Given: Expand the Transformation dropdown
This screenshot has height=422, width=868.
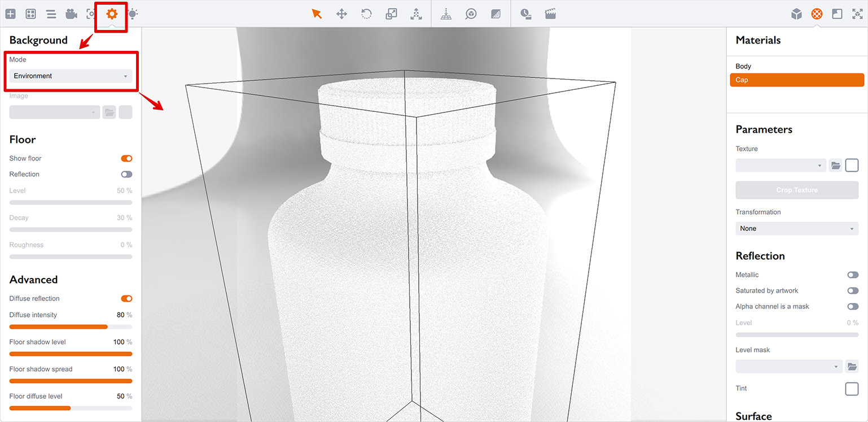Looking at the screenshot, I should 796,229.
